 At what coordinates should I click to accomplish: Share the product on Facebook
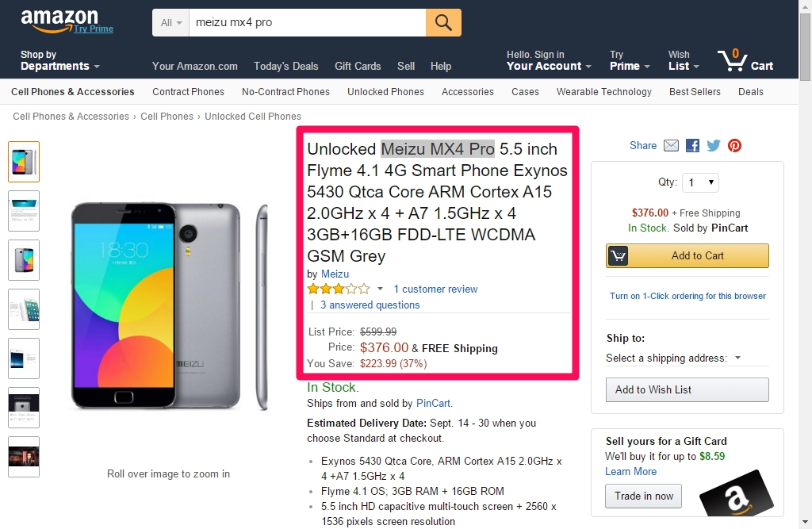point(691,146)
